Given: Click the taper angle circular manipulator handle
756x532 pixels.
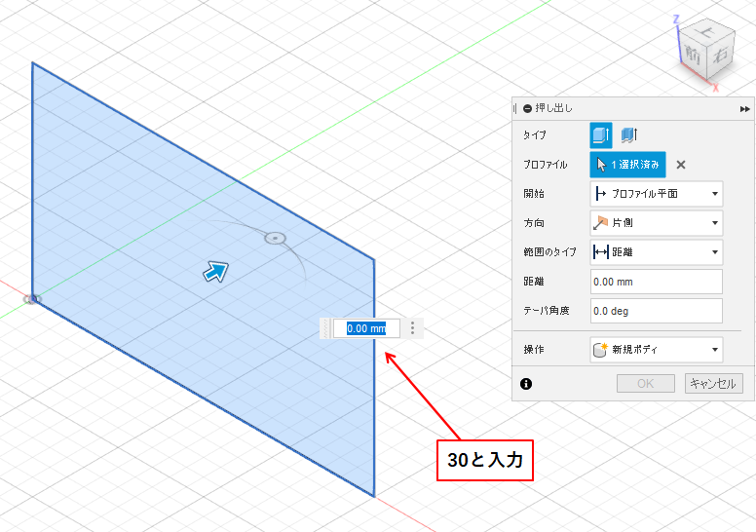Looking at the screenshot, I should [x=276, y=238].
